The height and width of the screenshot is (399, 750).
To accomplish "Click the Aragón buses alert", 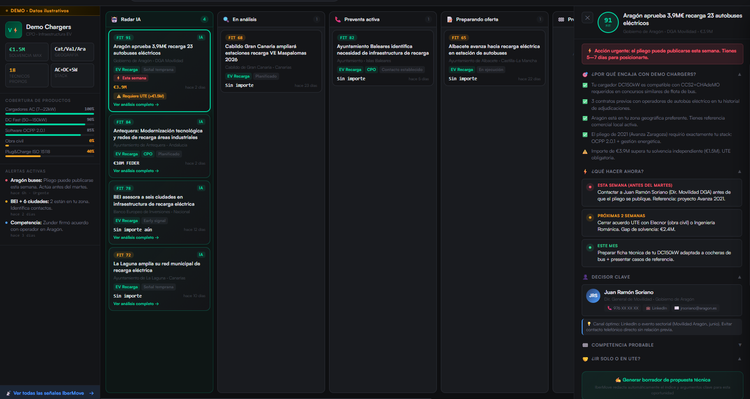I will click(50, 187).
